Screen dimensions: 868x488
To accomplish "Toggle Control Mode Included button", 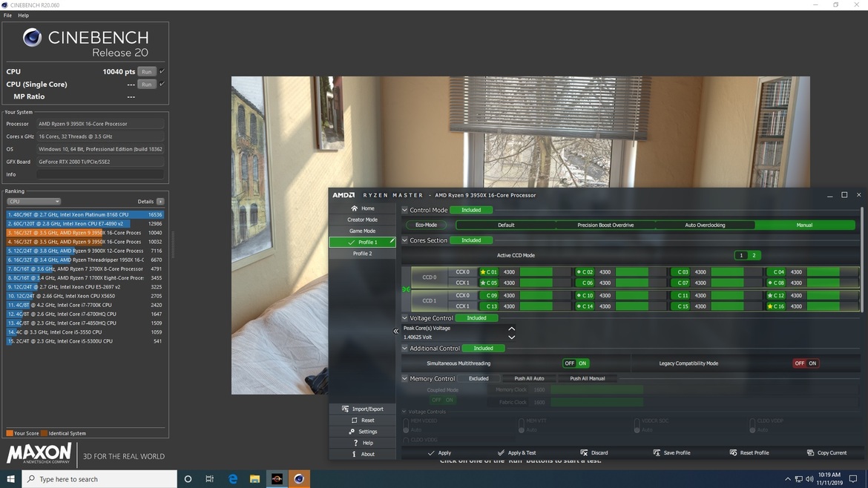I will click(x=471, y=210).
